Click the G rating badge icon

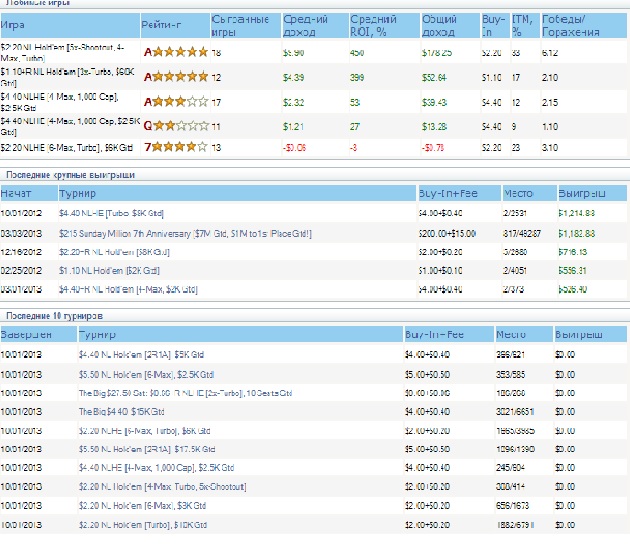coord(148,128)
